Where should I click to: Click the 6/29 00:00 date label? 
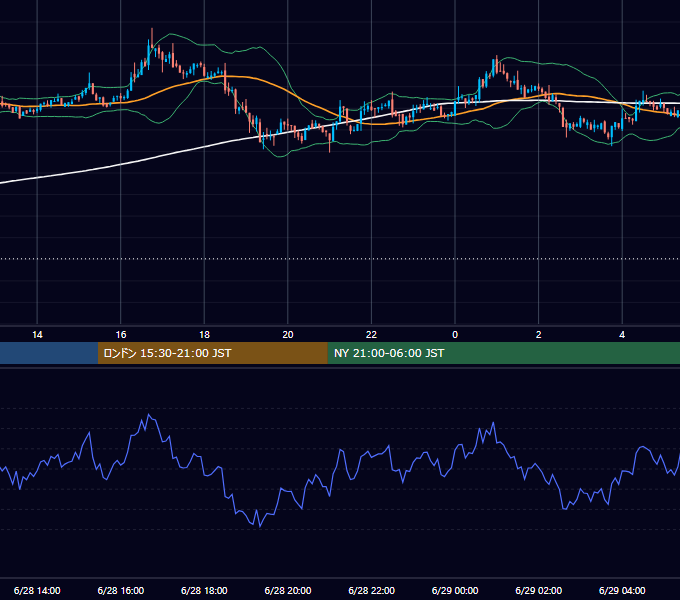(455, 590)
